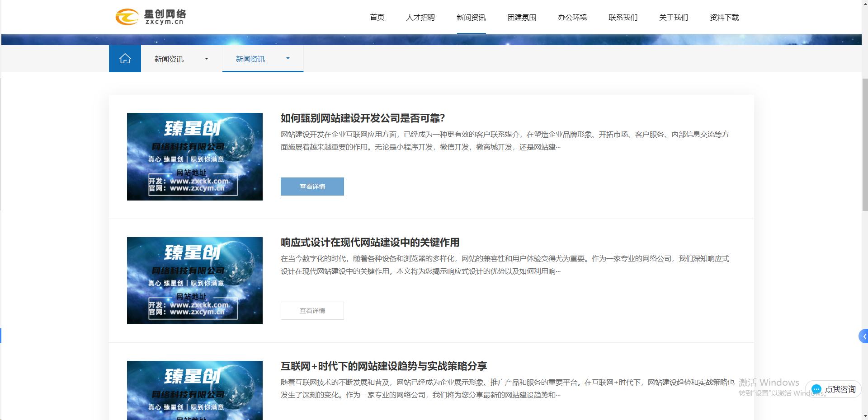The width and height of the screenshot is (868, 420).
Task: Click the first article's thumbnail image
Action: coord(195,157)
